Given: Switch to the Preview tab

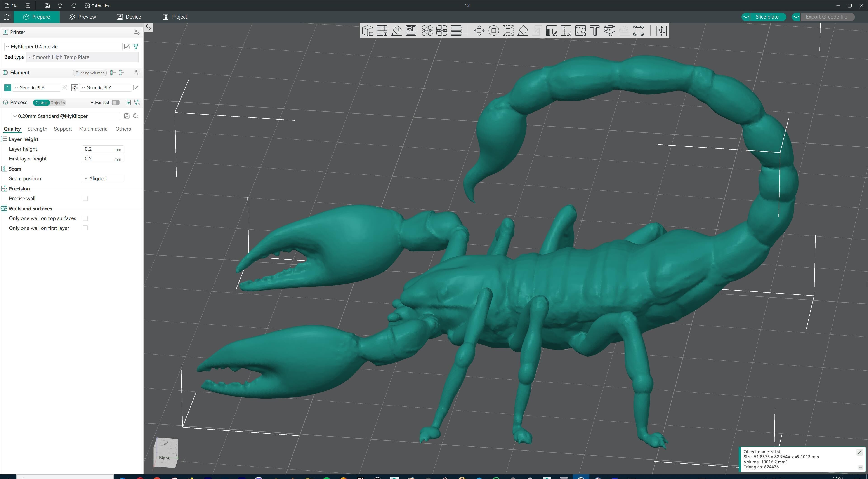Looking at the screenshot, I should (83, 17).
